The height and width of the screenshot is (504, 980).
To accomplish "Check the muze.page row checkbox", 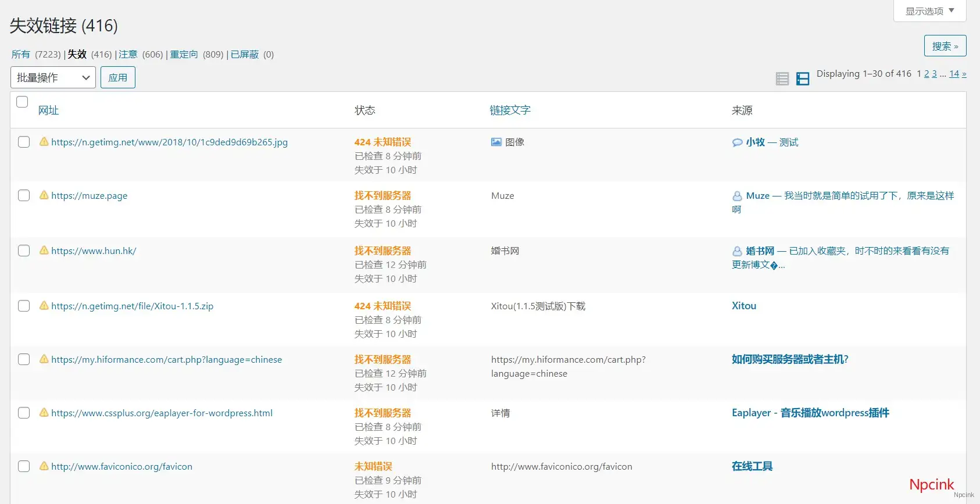I will click(24, 195).
